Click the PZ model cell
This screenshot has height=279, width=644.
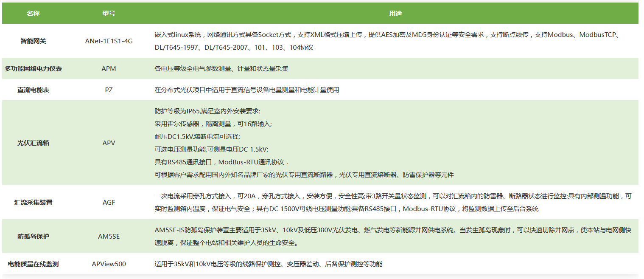[109, 90]
